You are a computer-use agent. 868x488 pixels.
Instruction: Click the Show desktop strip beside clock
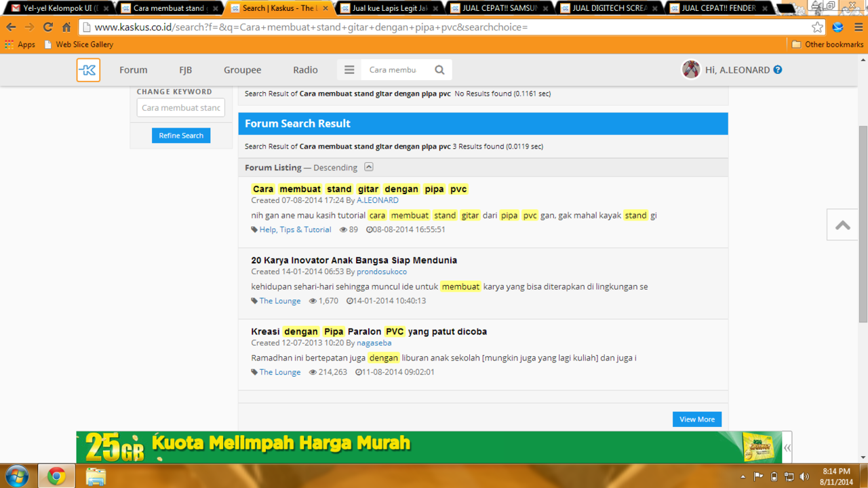click(x=864, y=476)
